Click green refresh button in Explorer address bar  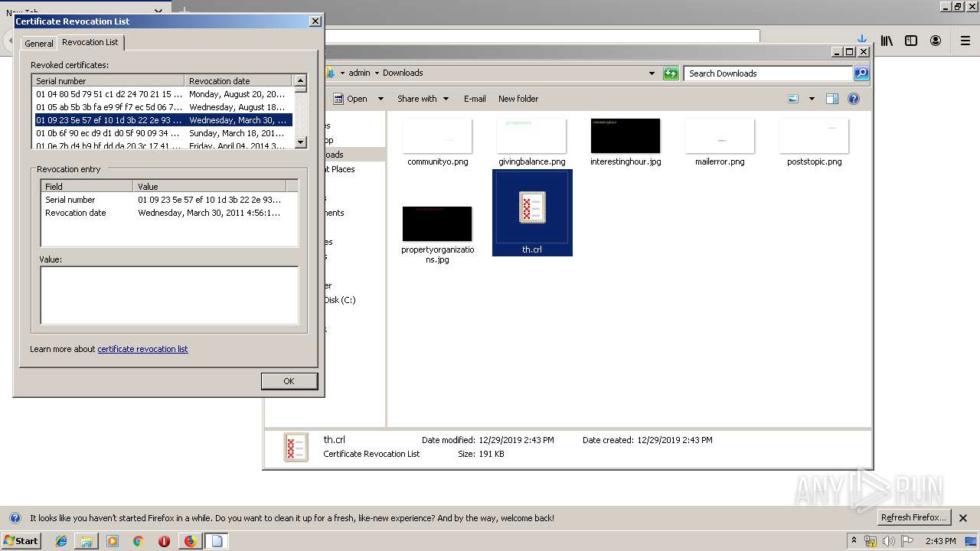pyautogui.click(x=671, y=73)
